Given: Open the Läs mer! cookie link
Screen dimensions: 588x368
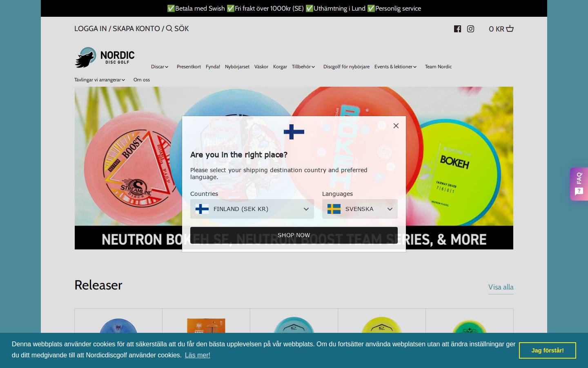Looking at the screenshot, I should tap(198, 355).
